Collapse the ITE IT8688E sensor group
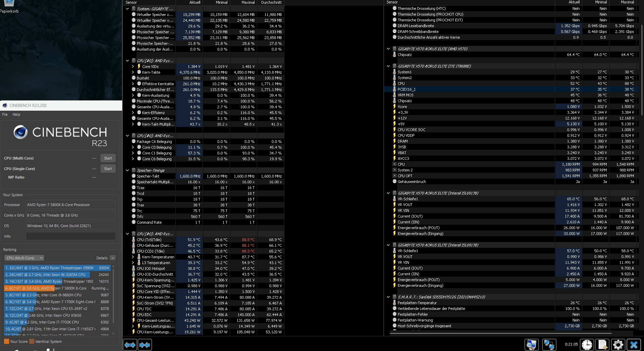 389,66
